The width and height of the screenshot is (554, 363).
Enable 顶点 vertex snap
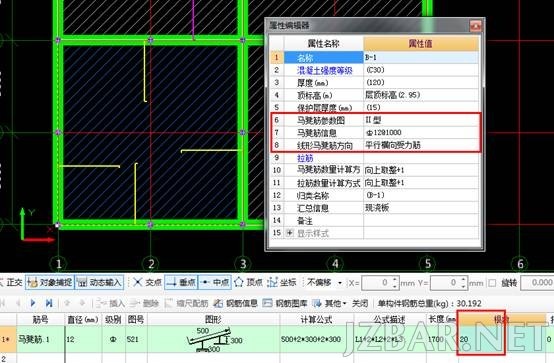pos(249,282)
